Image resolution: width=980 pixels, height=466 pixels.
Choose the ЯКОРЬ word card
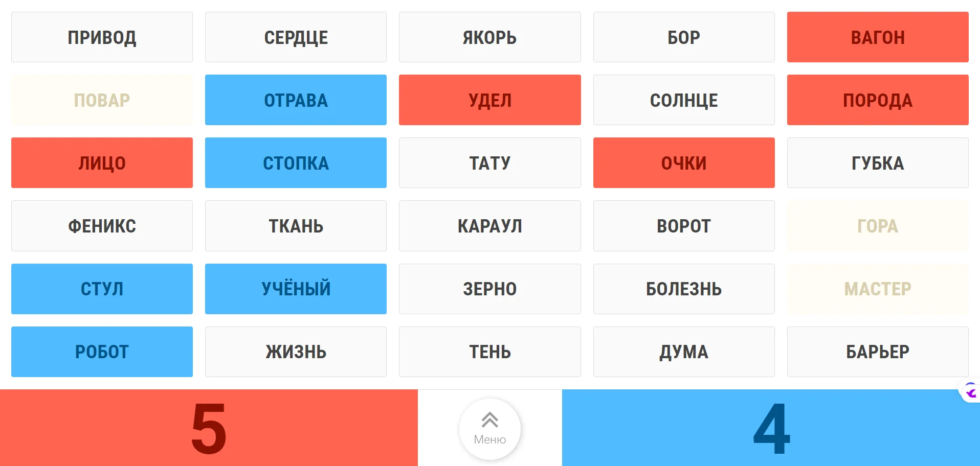tap(489, 37)
